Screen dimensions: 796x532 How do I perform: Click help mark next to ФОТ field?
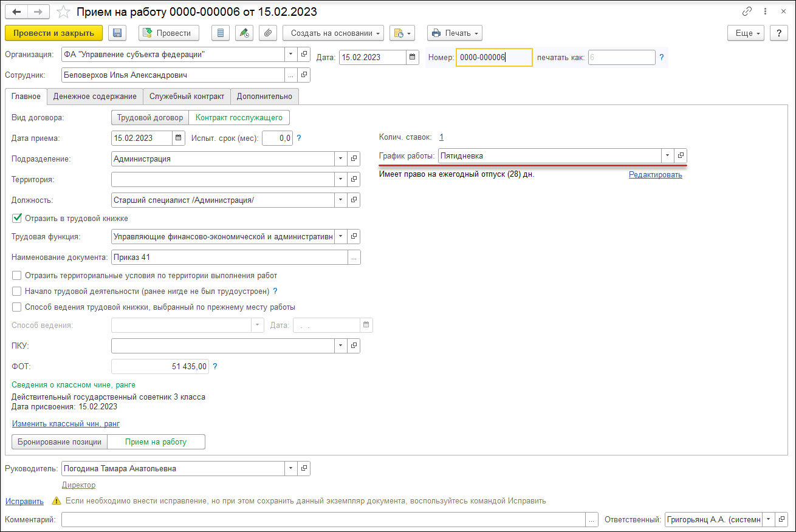[x=215, y=366]
